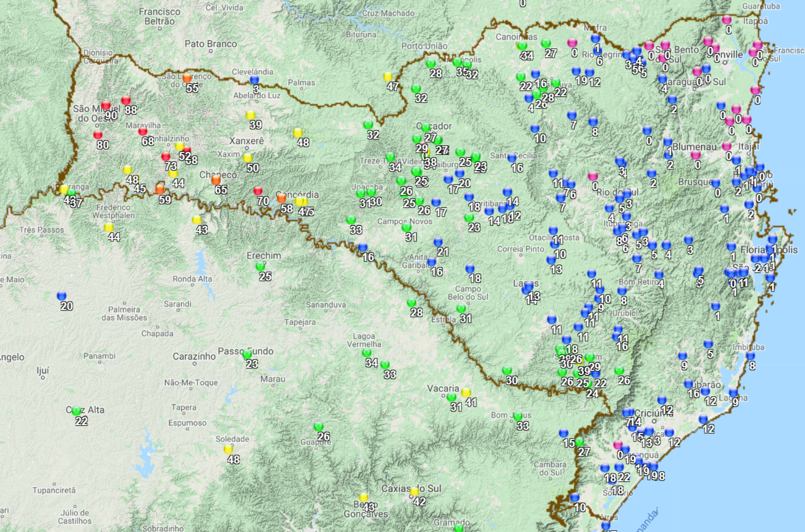Click the Espumoso town label

(188, 423)
